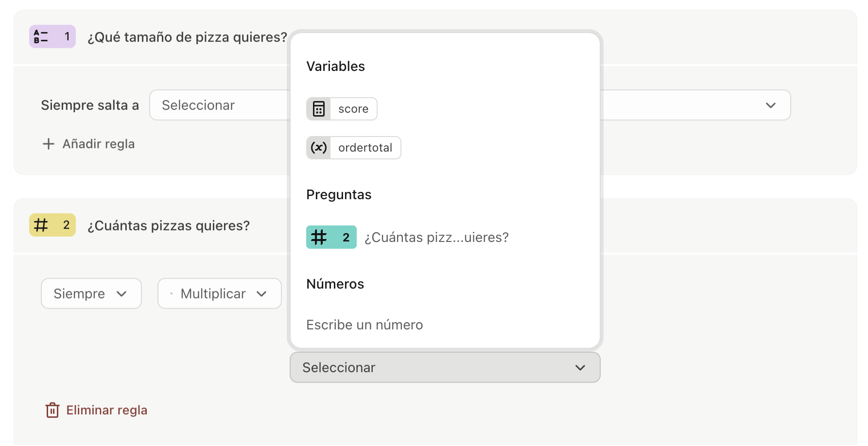
Task: Click the question title ¿Cuántas pizzas quieres?
Action: [169, 225]
